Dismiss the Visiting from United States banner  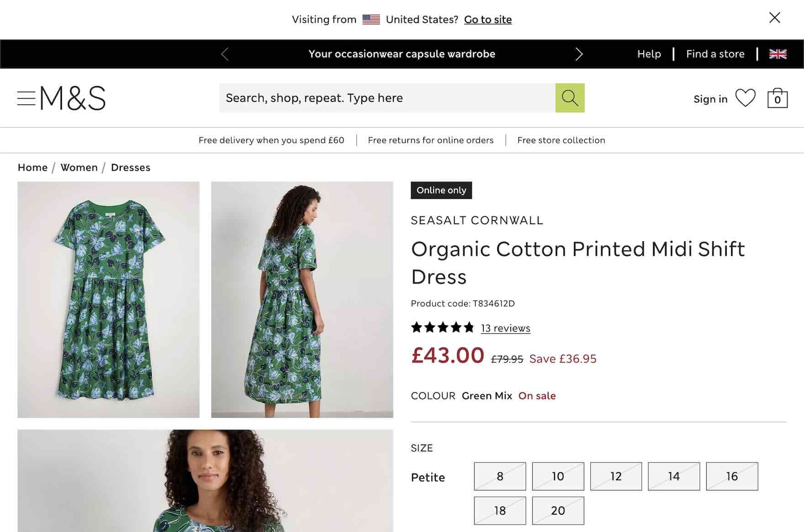tap(774, 18)
